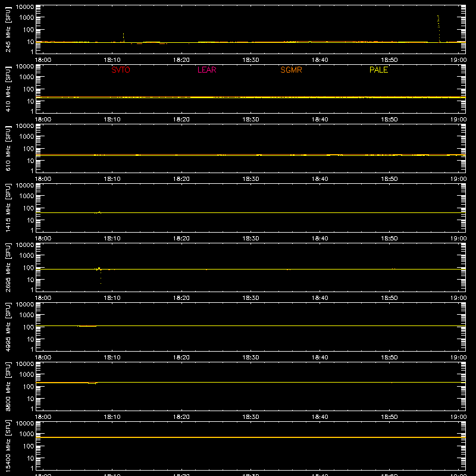Image resolution: width=476 pixels, height=476 pixels.
Task: Click the 10000 tick label of 245 MHz panel
Action: point(25,7)
